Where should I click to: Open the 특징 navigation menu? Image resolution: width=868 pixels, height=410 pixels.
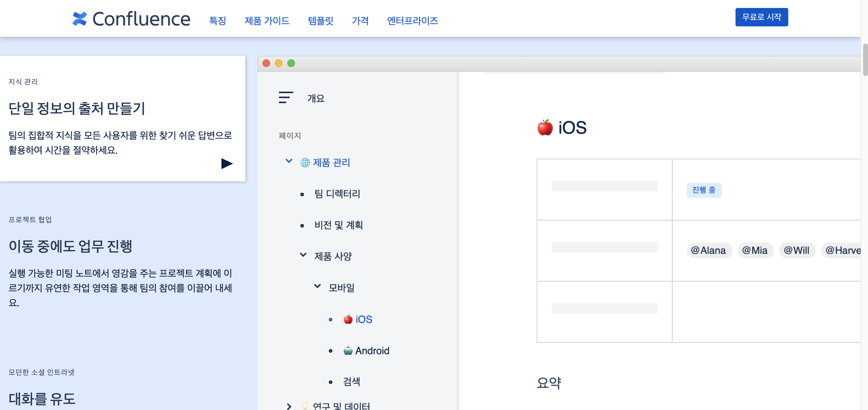point(217,21)
